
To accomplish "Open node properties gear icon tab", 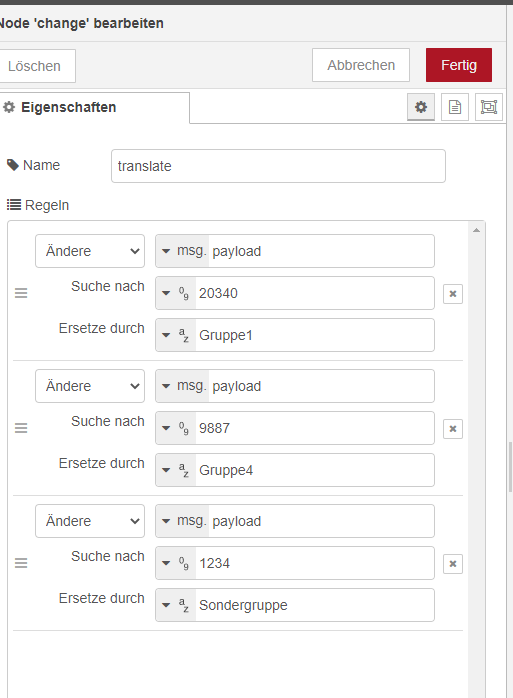I will [x=421, y=107].
